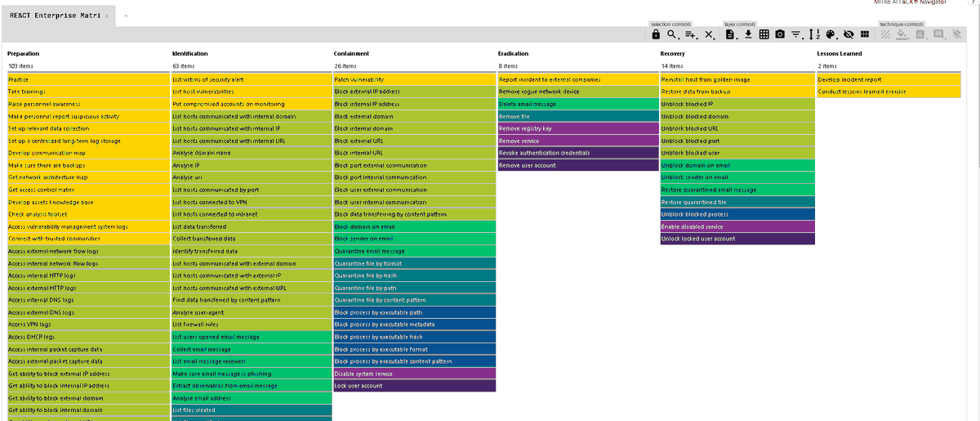Select the Preparation tactic header
This screenshot has width=980, height=421.
point(24,54)
